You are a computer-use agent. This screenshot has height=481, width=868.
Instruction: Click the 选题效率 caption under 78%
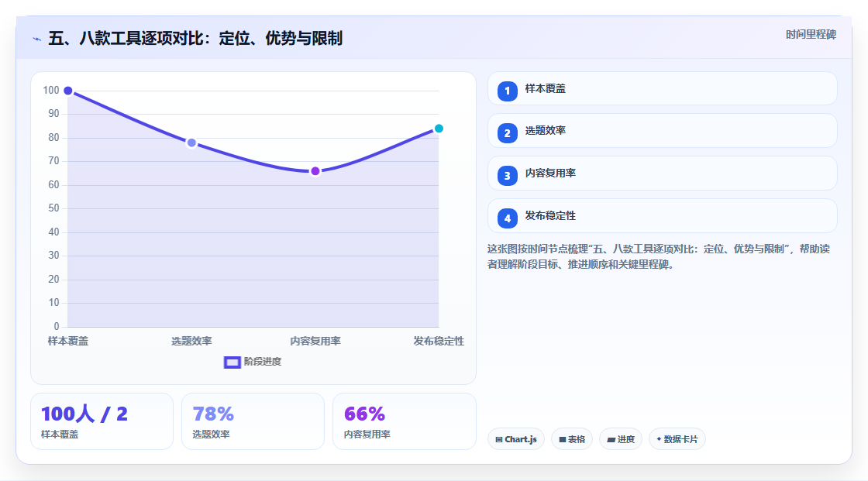(211, 435)
